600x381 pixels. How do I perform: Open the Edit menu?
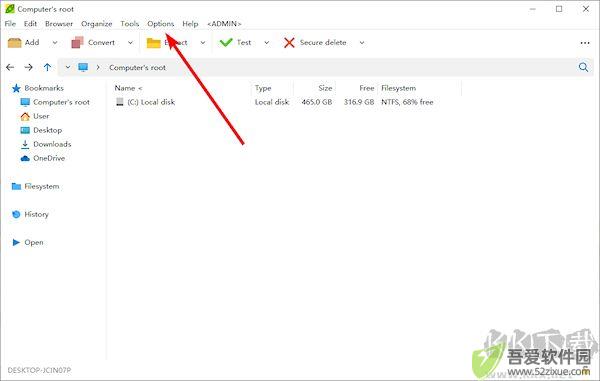(x=30, y=24)
